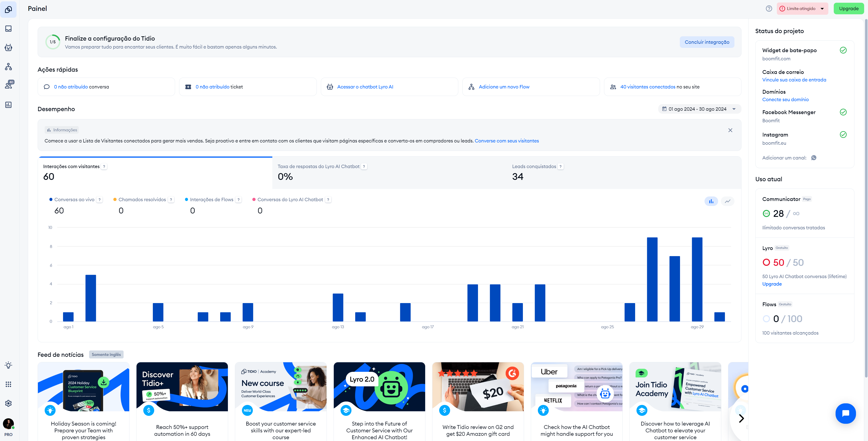Toggle Conversas ao vivo series legend
The width and height of the screenshot is (868, 441).
(x=74, y=200)
